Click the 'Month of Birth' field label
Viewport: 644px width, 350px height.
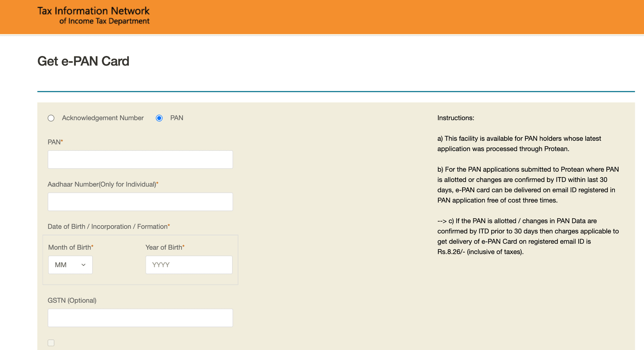[70, 247]
